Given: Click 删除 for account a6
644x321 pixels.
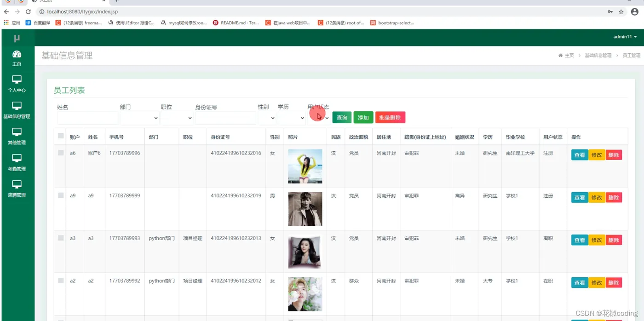Looking at the screenshot, I should (614, 155).
